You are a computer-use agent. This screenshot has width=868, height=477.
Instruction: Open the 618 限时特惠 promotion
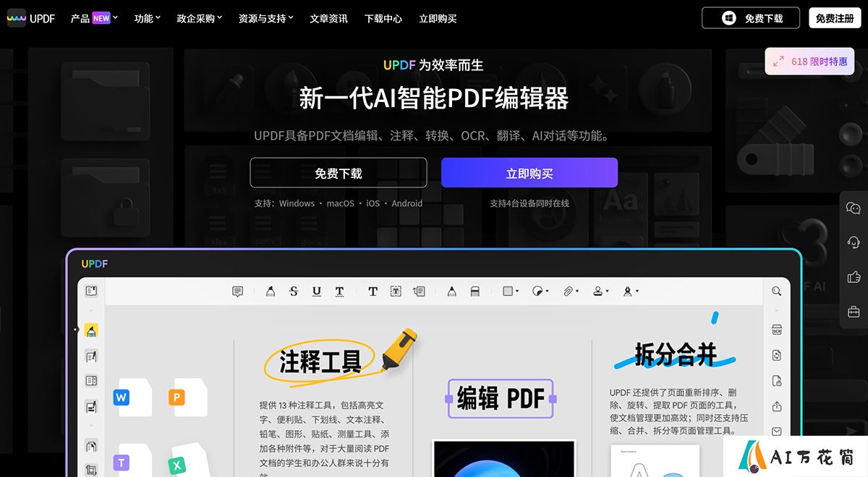pyautogui.click(x=810, y=62)
